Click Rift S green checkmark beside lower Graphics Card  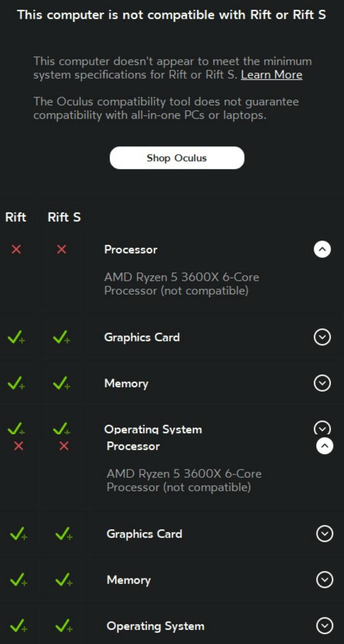click(x=64, y=534)
